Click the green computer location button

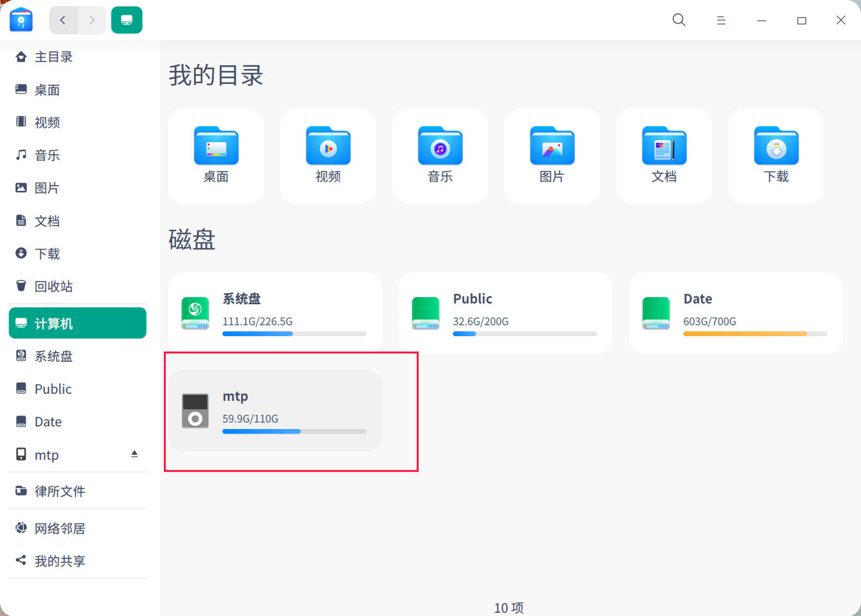[x=127, y=20]
